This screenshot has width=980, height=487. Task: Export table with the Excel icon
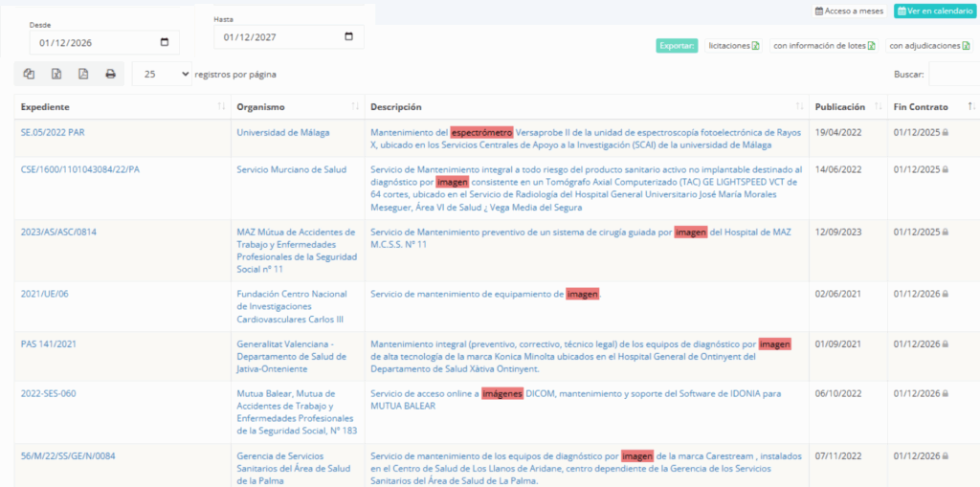tap(56, 74)
